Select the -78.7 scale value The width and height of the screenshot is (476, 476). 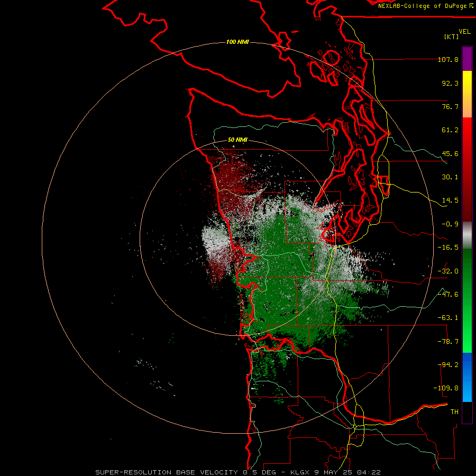coord(448,342)
